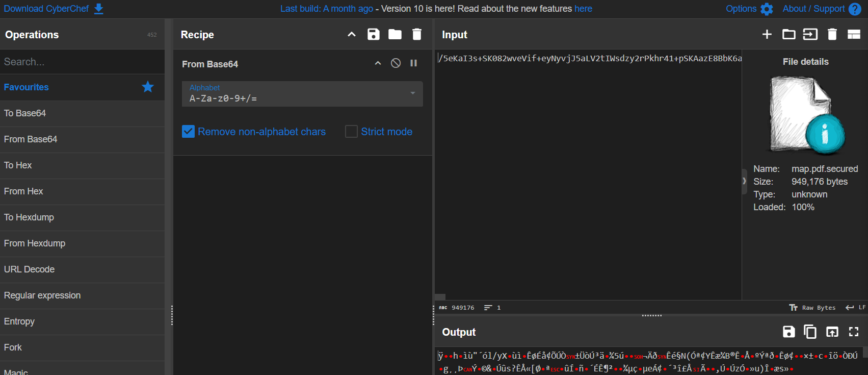Click the operations count 452
Viewport: 868px width, 375px height.
click(x=152, y=35)
